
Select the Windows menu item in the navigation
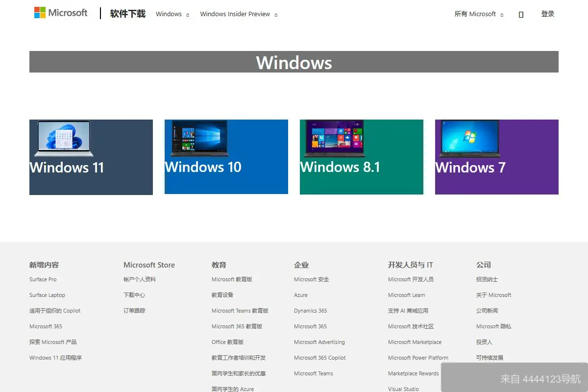169,14
